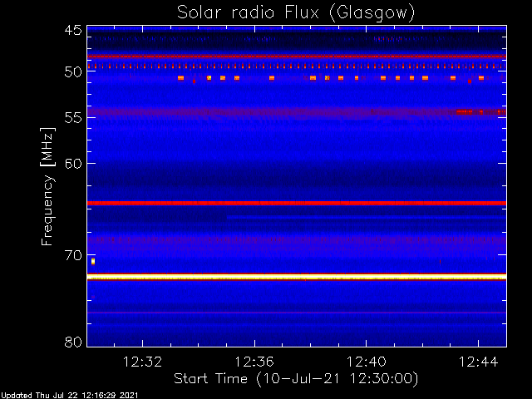Click the solid red interference line near 64 MHz

(x=297, y=203)
